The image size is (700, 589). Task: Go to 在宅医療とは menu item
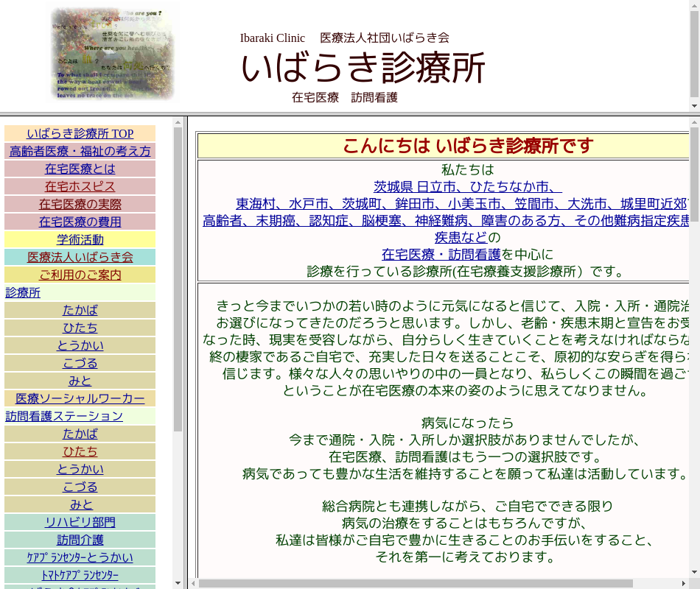pyautogui.click(x=80, y=169)
